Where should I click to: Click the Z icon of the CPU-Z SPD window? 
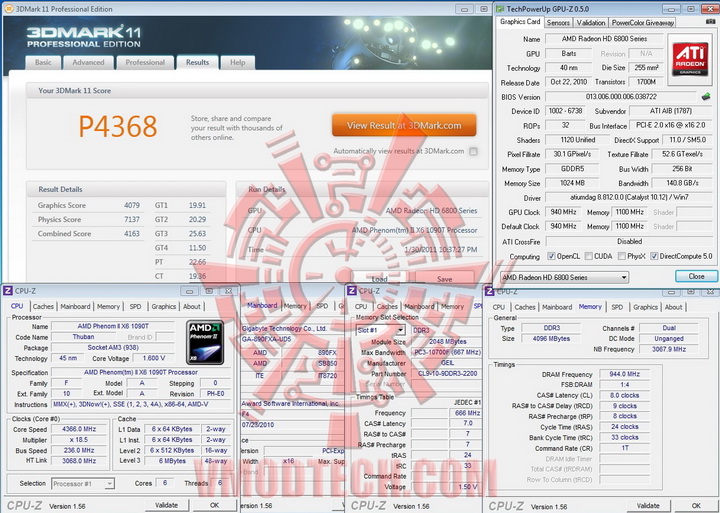click(352, 291)
